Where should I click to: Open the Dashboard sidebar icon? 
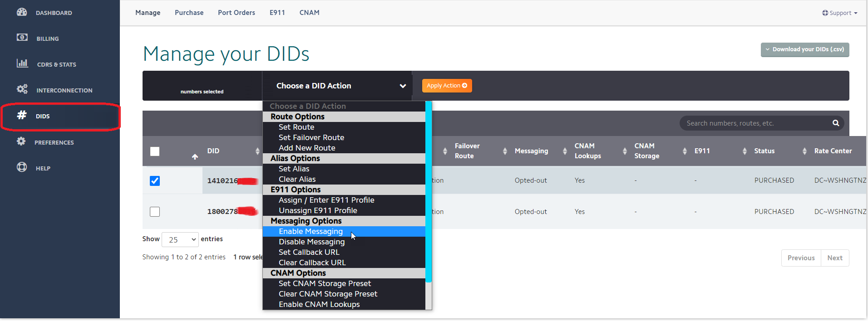(22, 12)
